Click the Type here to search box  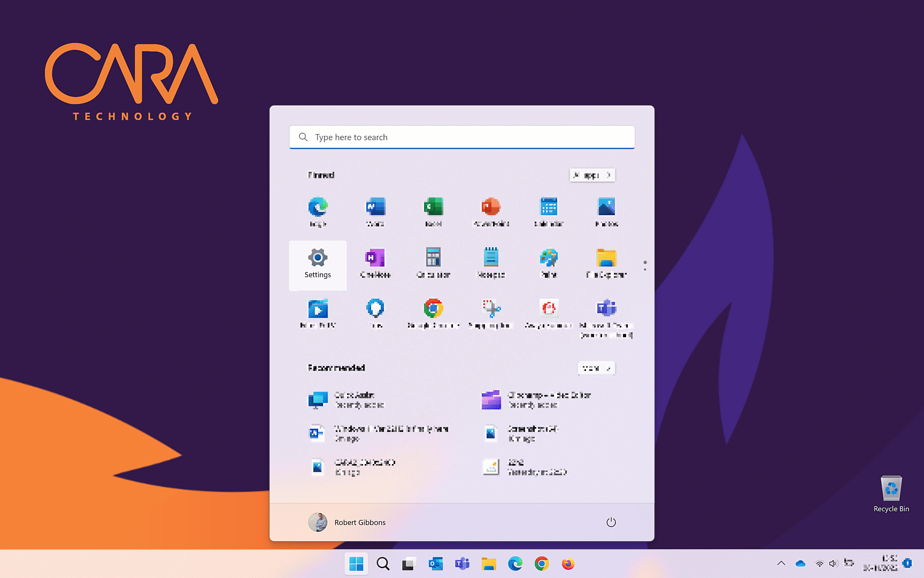click(462, 137)
